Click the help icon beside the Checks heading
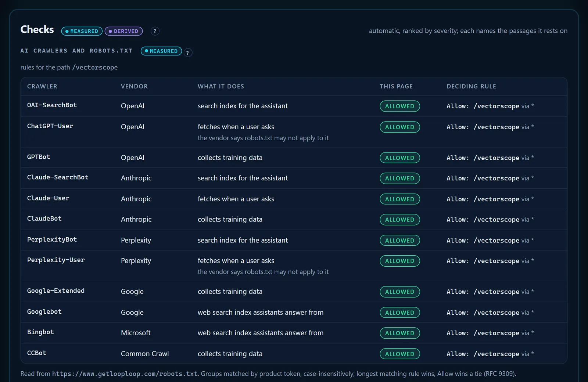Image resolution: width=588 pixels, height=382 pixels. pyautogui.click(x=155, y=31)
